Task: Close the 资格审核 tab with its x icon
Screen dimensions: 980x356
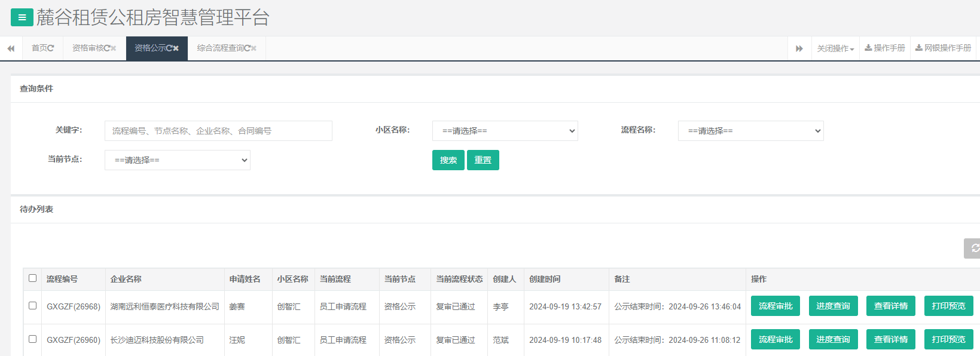Action: pyautogui.click(x=114, y=48)
